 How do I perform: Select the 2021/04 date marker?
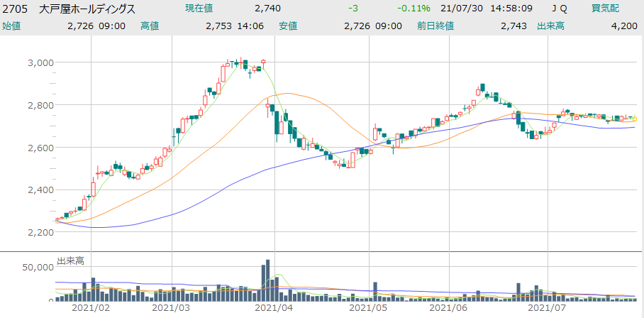tap(274, 309)
